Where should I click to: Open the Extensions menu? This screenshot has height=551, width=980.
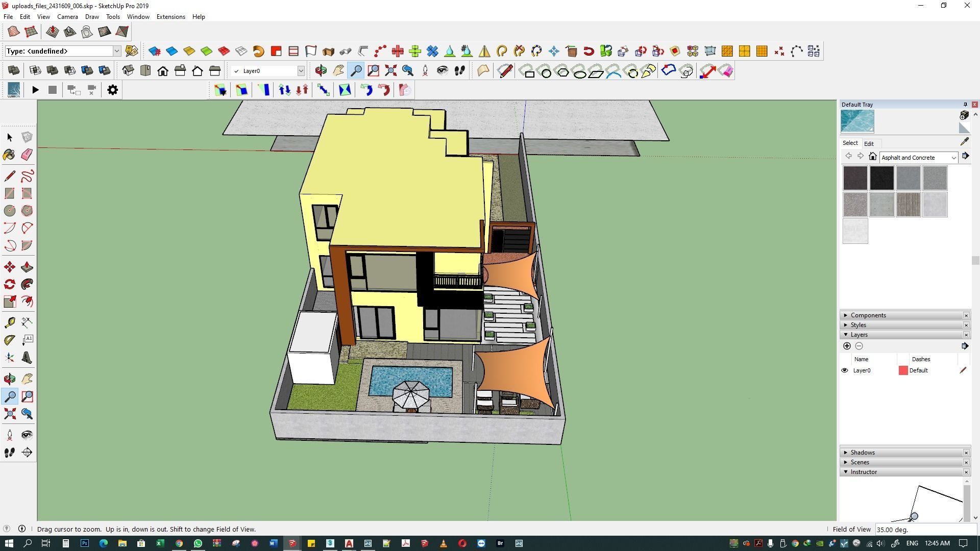pos(170,17)
